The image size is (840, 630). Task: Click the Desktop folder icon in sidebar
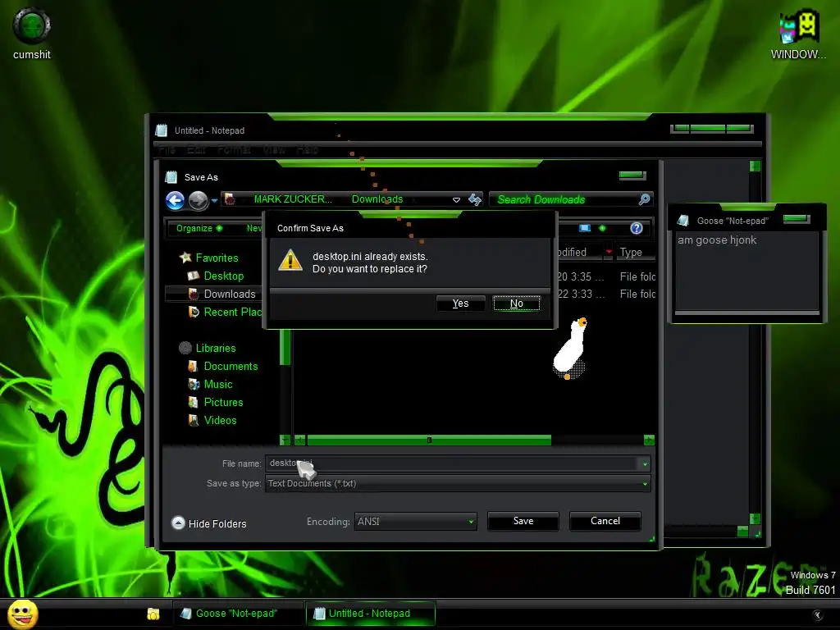194,276
